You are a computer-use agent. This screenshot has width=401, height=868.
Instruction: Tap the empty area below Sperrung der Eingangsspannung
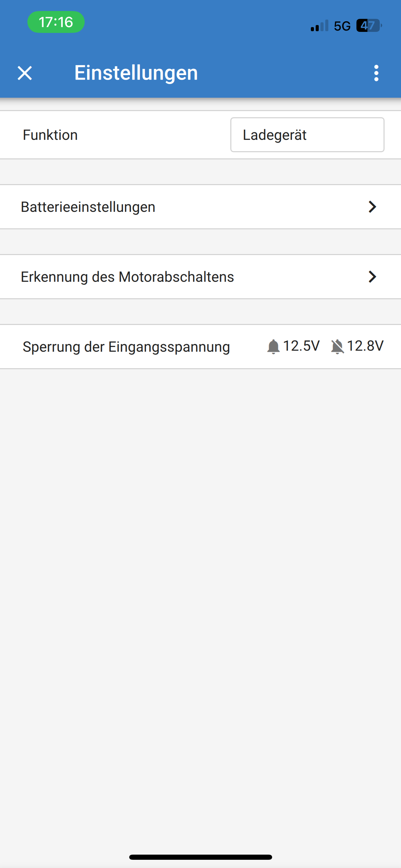(x=200, y=583)
